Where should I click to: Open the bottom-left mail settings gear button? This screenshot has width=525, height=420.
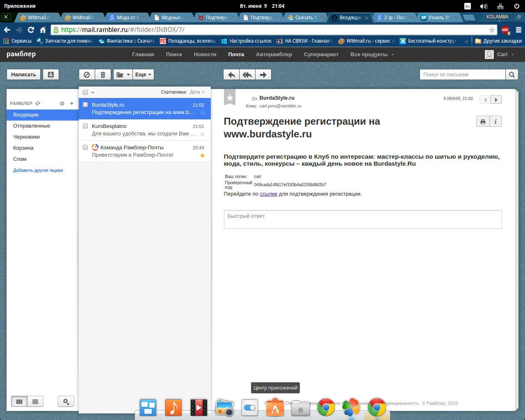click(x=66, y=402)
